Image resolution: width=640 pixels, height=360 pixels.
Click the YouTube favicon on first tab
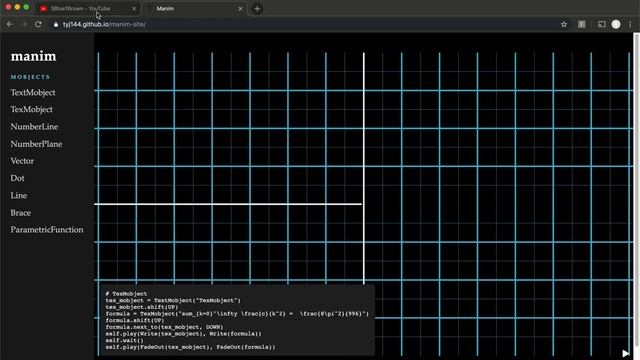tap(44, 9)
